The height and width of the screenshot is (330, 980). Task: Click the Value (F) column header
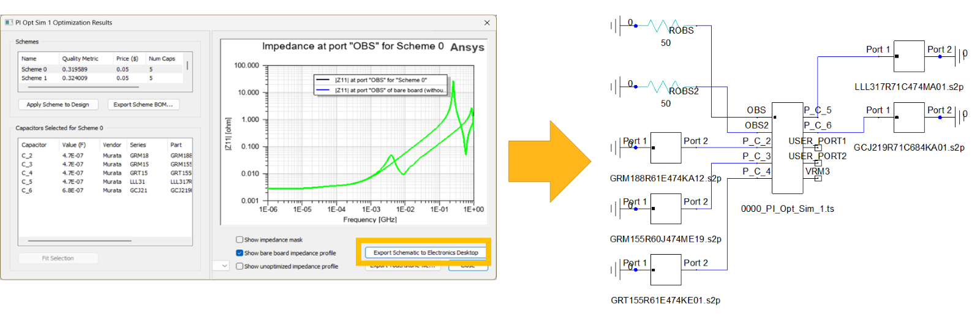(80, 145)
